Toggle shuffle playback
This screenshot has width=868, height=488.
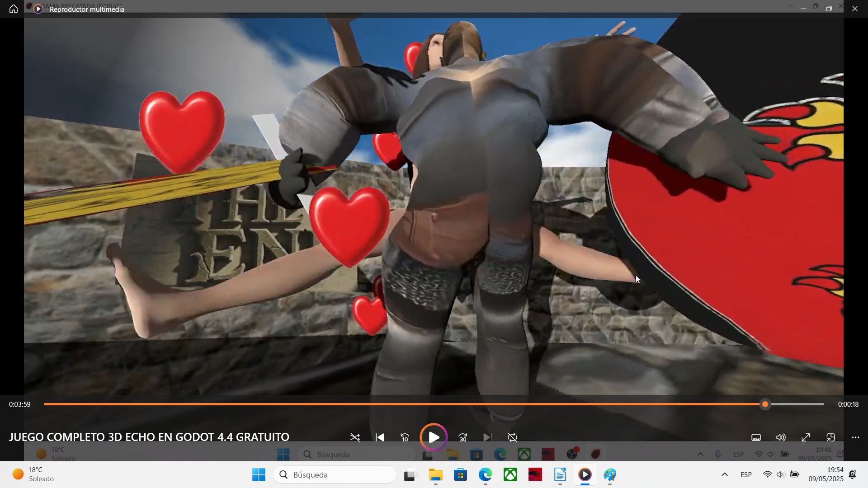pos(355,437)
